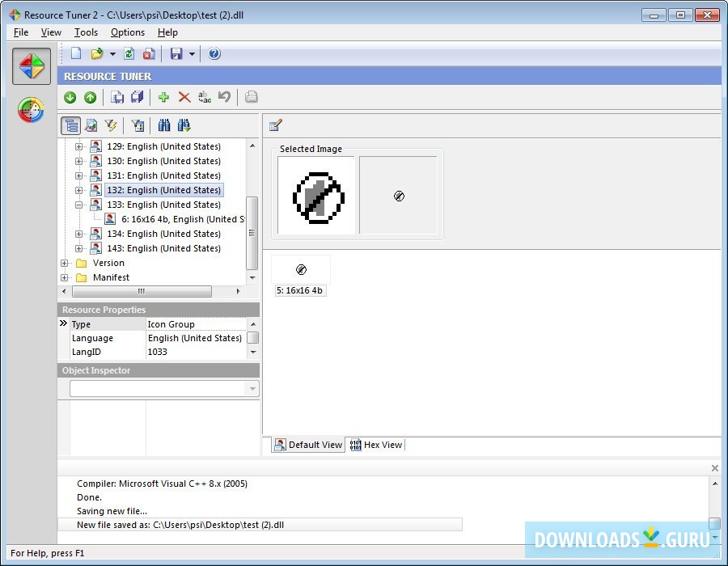
Task: Click the actual-size Selected Image preview
Action: [x=398, y=196]
